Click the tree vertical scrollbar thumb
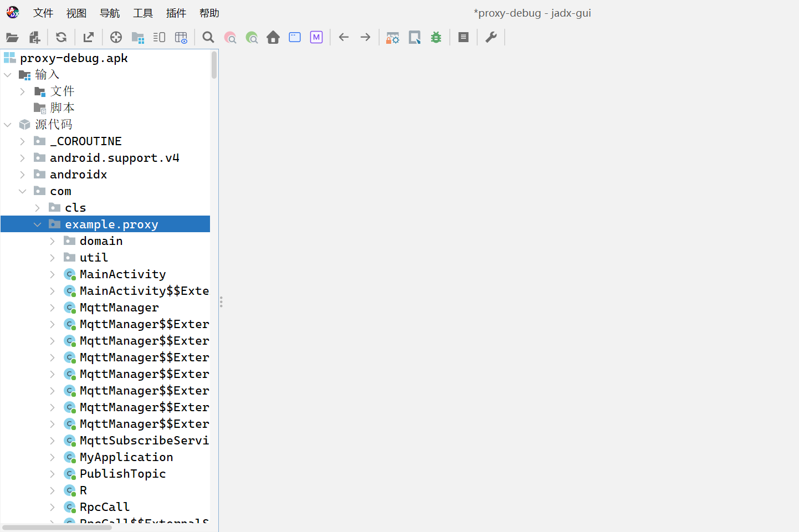Viewport: 799px width, 532px height. (x=214, y=65)
